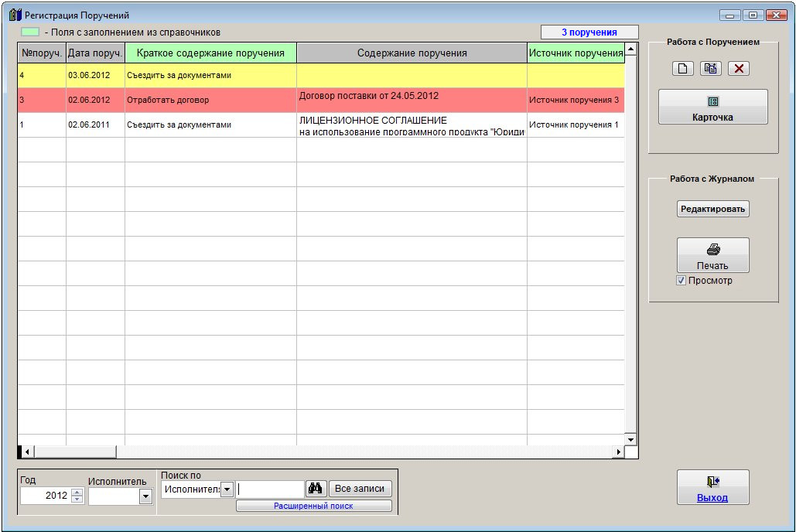Screen dimensions: 796x532
Task: Select assignment number 4 cell
Action: (x=42, y=75)
